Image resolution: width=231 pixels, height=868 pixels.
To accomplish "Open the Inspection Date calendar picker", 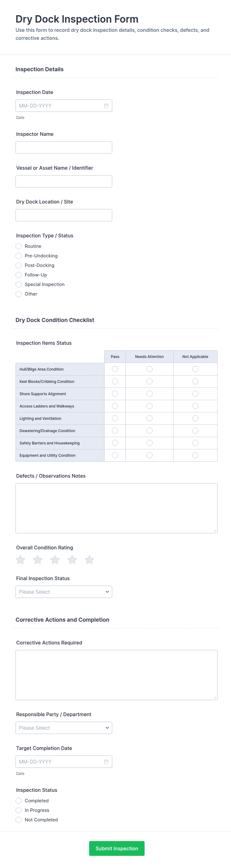I will pyautogui.click(x=106, y=105).
